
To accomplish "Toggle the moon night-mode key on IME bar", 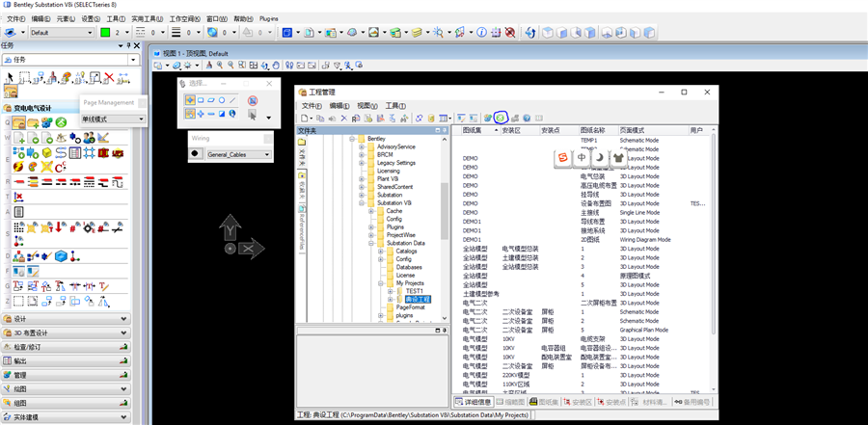I will pos(600,158).
